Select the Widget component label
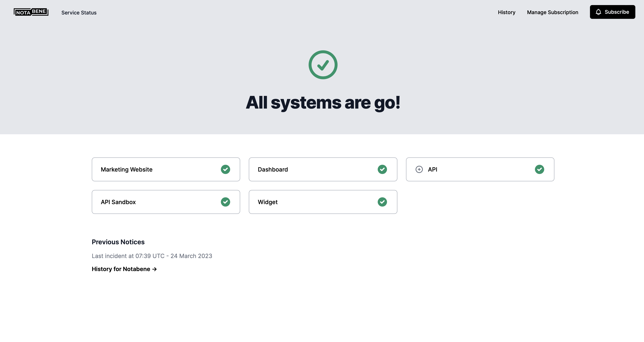This screenshot has width=644, height=342. (x=267, y=202)
